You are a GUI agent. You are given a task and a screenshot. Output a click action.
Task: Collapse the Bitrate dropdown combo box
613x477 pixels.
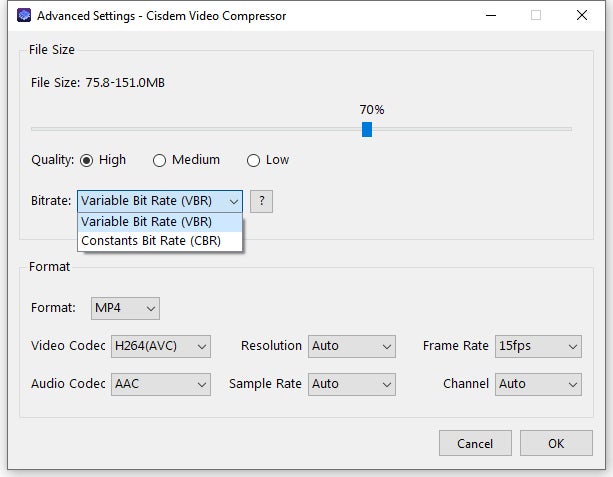pyautogui.click(x=160, y=201)
